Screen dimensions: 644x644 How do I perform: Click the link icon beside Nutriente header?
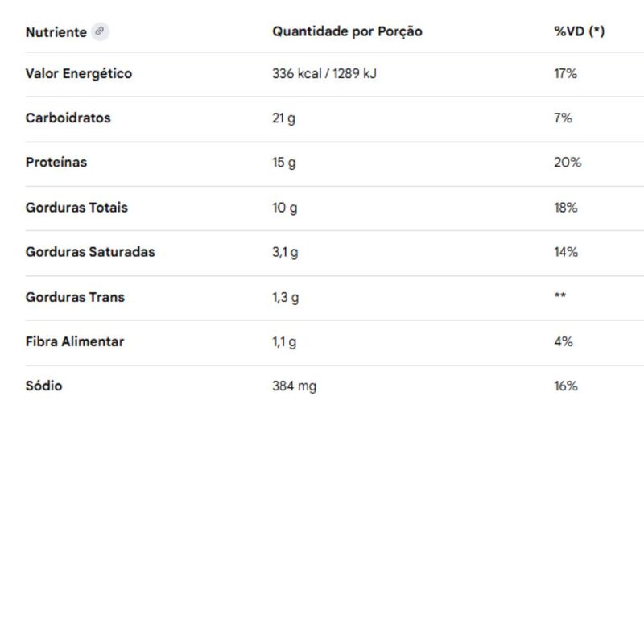coord(100,32)
